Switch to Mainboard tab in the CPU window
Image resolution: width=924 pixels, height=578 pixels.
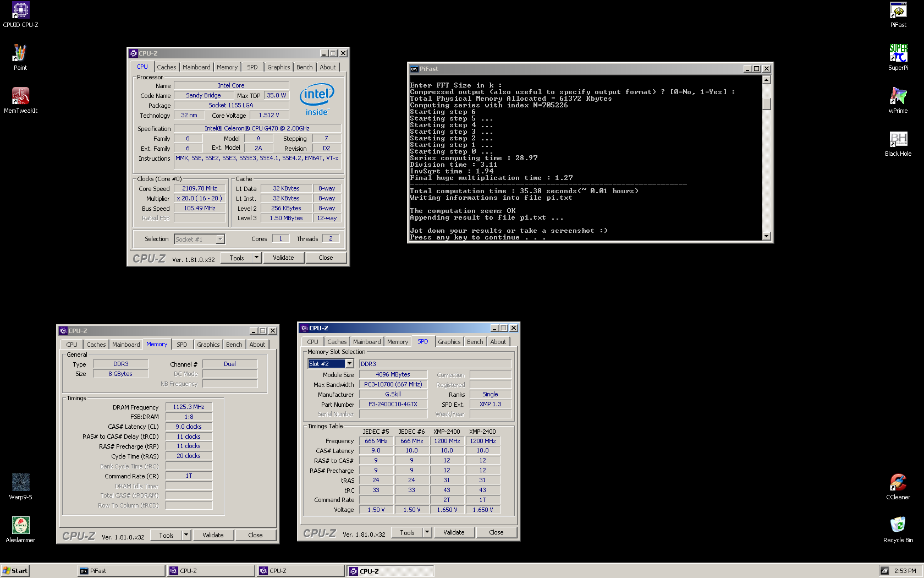tap(196, 67)
